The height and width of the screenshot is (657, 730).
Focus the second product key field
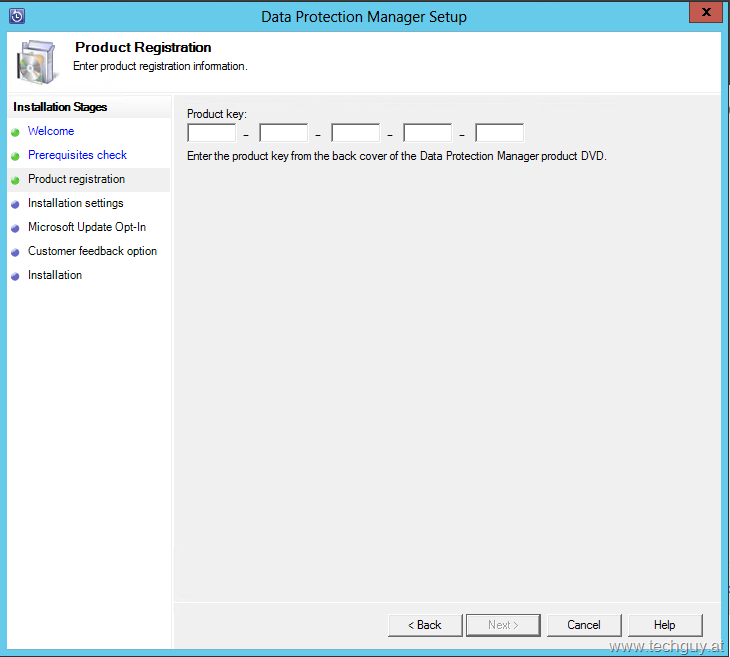(284, 133)
